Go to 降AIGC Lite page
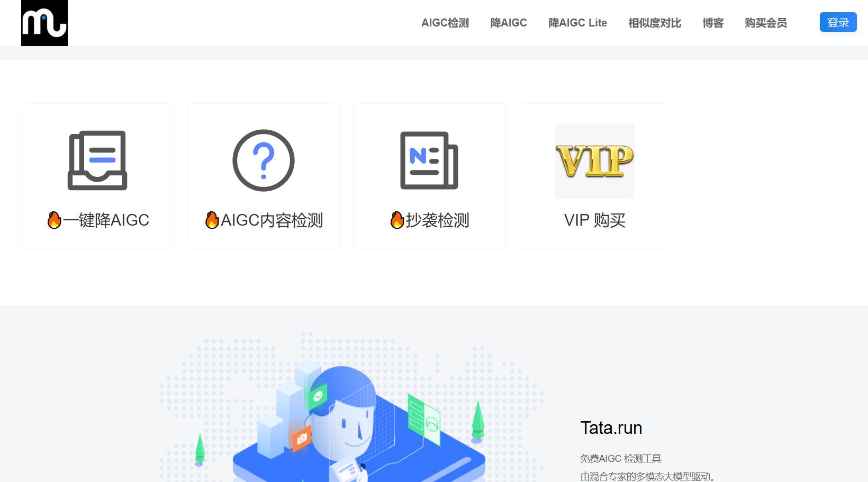868x482 pixels. (577, 23)
